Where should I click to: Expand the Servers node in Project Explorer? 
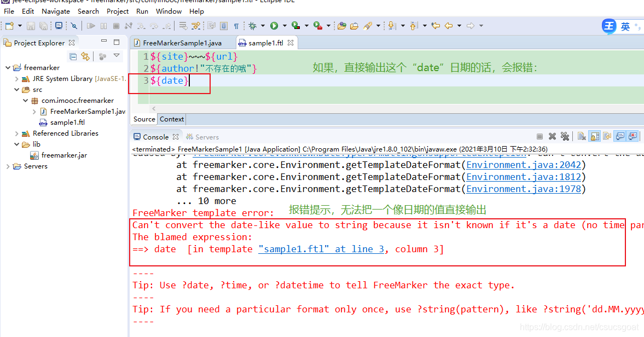coord(8,166)
